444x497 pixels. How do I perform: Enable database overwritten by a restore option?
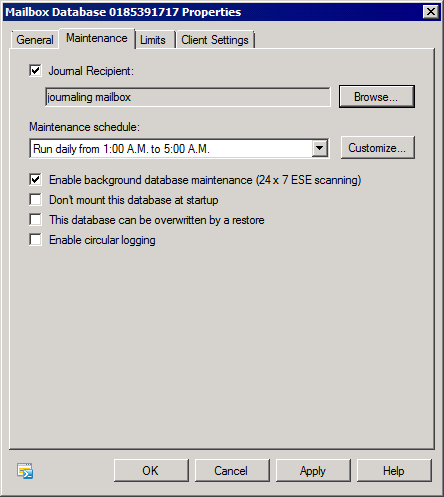(35, 220)
